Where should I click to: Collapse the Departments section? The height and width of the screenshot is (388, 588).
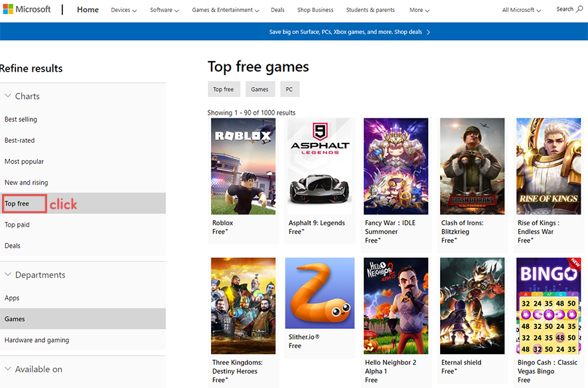point(7,274)
